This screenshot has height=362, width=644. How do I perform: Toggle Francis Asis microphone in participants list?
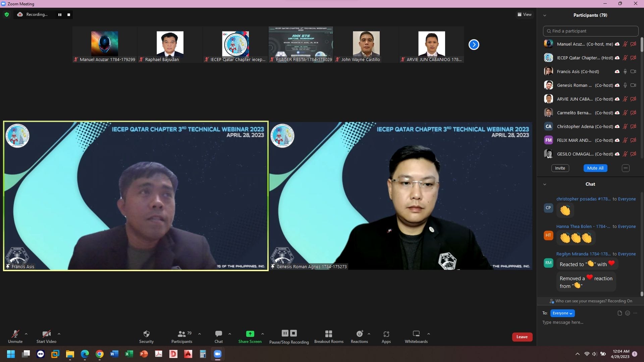coord(625,71)
